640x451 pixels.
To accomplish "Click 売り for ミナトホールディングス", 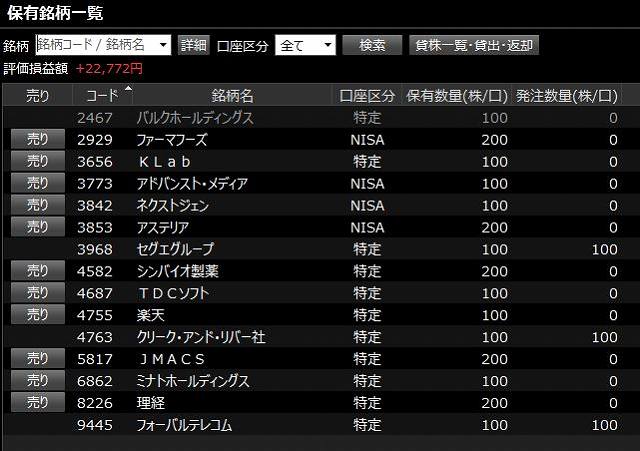I will pyautogui.click(x=38, y=380).
